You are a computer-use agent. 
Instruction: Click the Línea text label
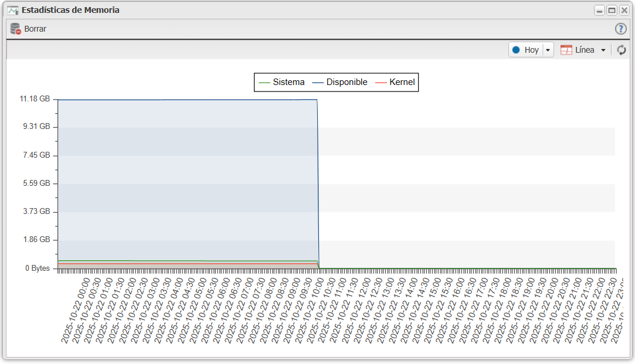point(585,50)
